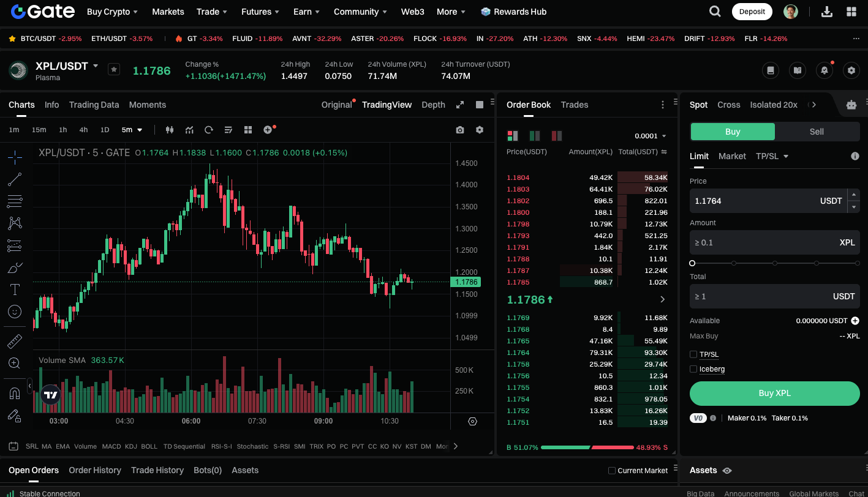This screenshot has height=497, width=868.
Task: Switch to the Sell side button
Action: (x=817, y=132)
